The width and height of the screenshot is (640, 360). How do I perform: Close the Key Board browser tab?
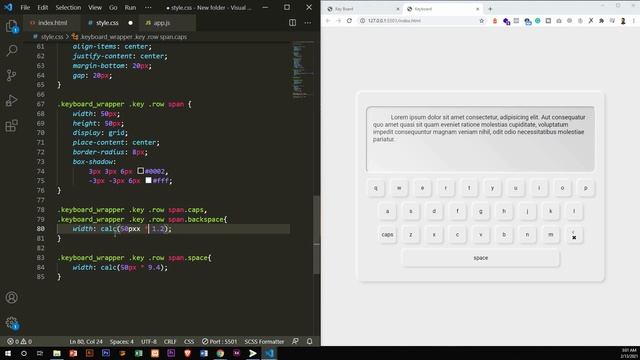point(398,9)
